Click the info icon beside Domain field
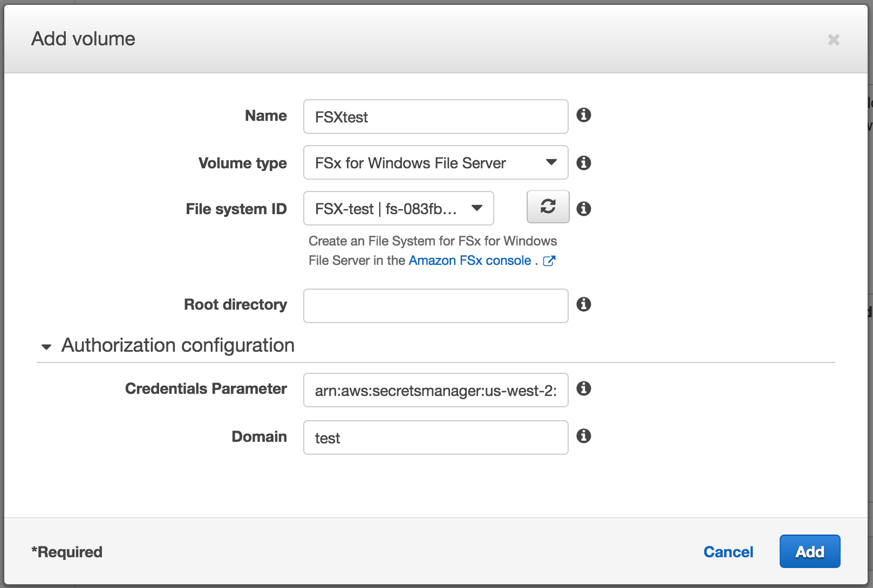This screenshot has width=873, height=588. (x=583, y=436)
